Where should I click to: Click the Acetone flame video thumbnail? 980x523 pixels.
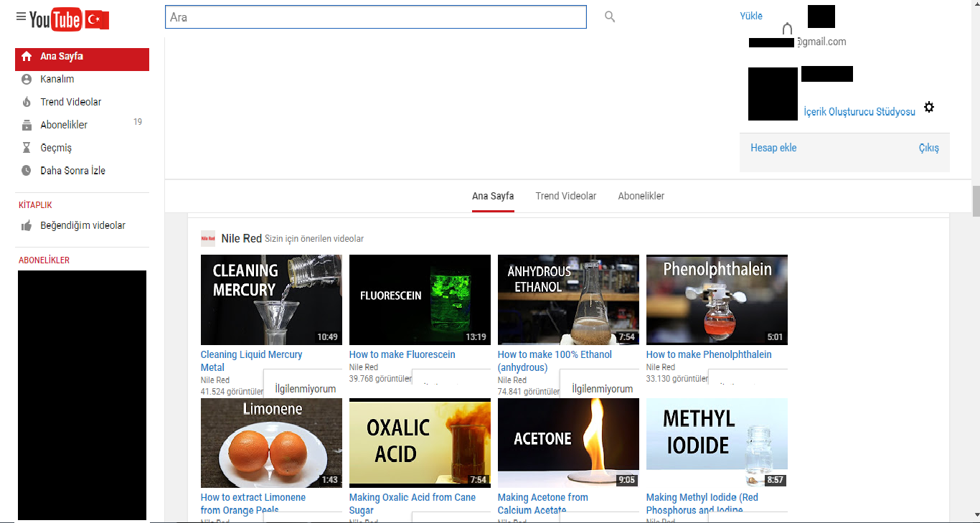(568, 443)
